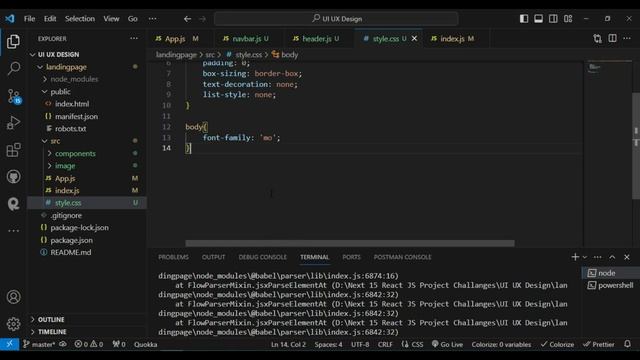Toggle Prettier formatter status
The image size is (640, 360).
pyautogui.click(x=598, y=344)
